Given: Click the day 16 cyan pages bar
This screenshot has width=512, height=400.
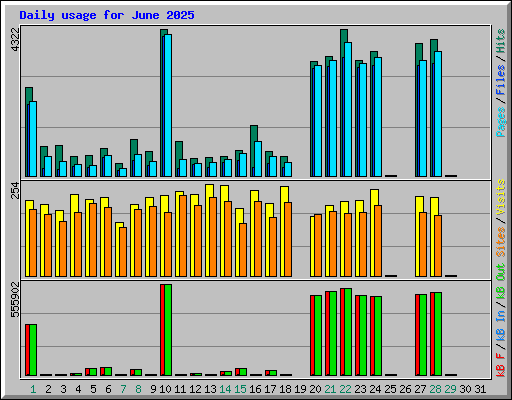Looking at the screenshot, I should tap(258, 159).
